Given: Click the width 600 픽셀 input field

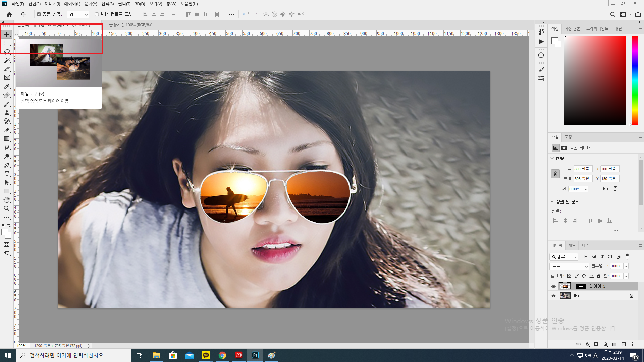Looking at the screenshot, I should [x=582, y=169].
